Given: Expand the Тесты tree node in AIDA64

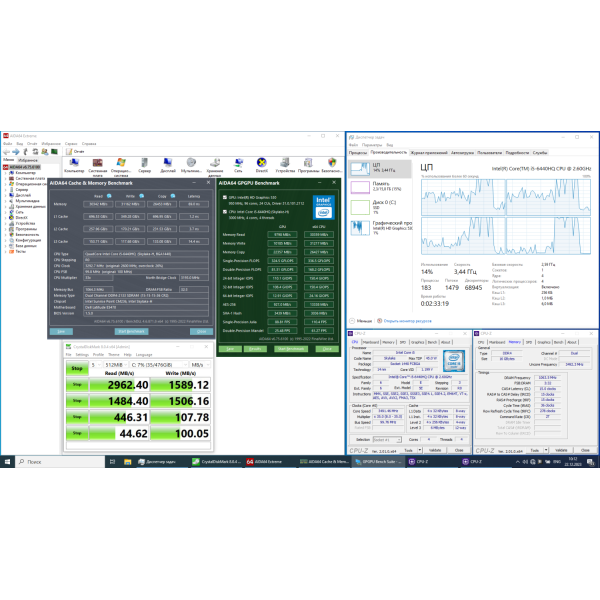Looking at the screenshot, I should point(6,251).
